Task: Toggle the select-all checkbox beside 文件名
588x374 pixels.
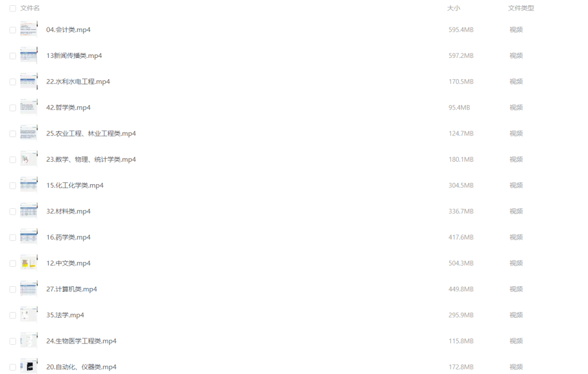Action: [13, 8]
